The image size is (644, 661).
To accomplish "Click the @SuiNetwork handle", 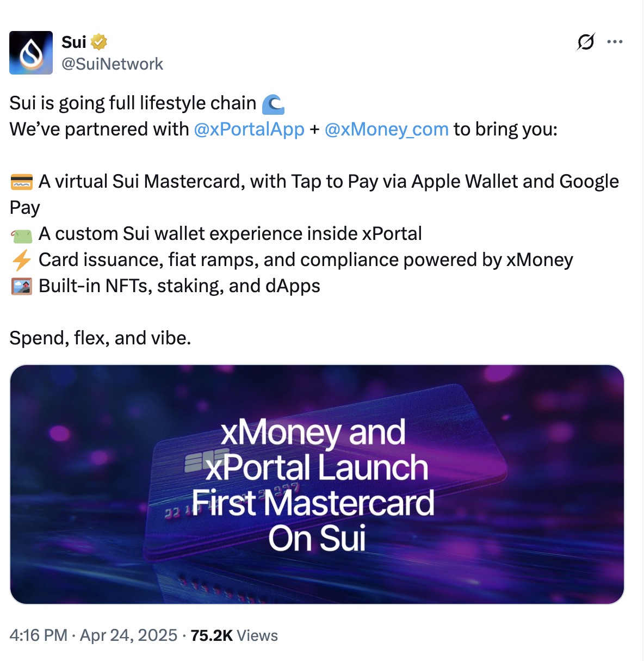I will (x=113, y=64).
